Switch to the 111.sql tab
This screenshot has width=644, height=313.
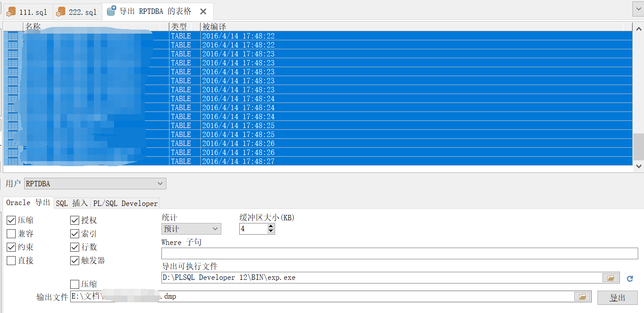coord(28,12)
